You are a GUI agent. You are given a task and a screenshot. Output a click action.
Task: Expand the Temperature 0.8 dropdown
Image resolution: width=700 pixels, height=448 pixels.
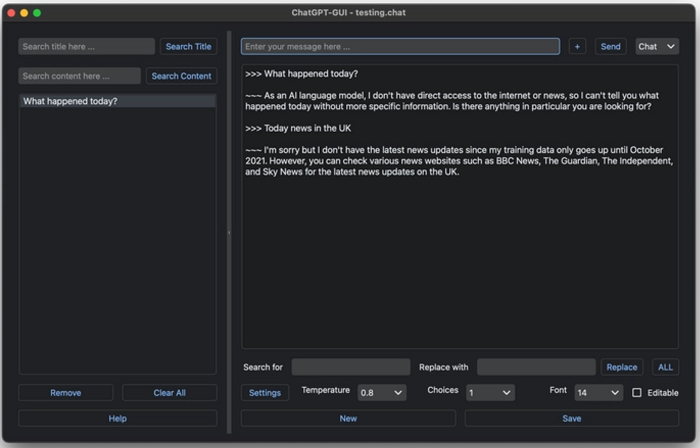coord(382,393)
